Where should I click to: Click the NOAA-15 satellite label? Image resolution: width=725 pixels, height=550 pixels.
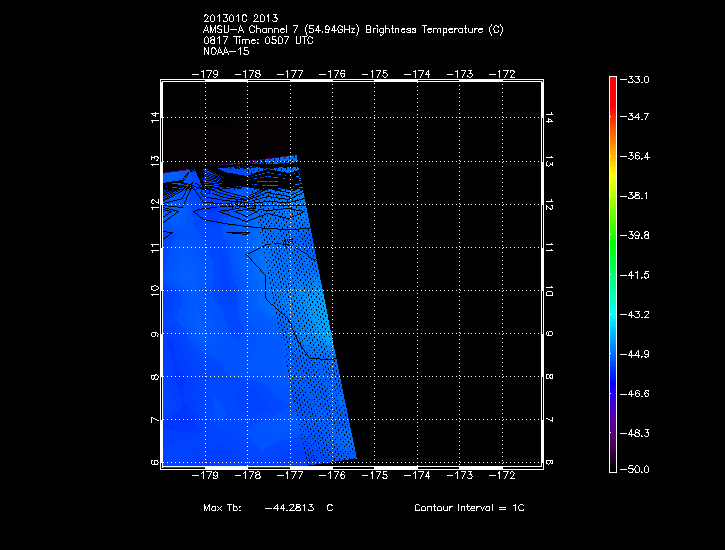pos(226,50)
